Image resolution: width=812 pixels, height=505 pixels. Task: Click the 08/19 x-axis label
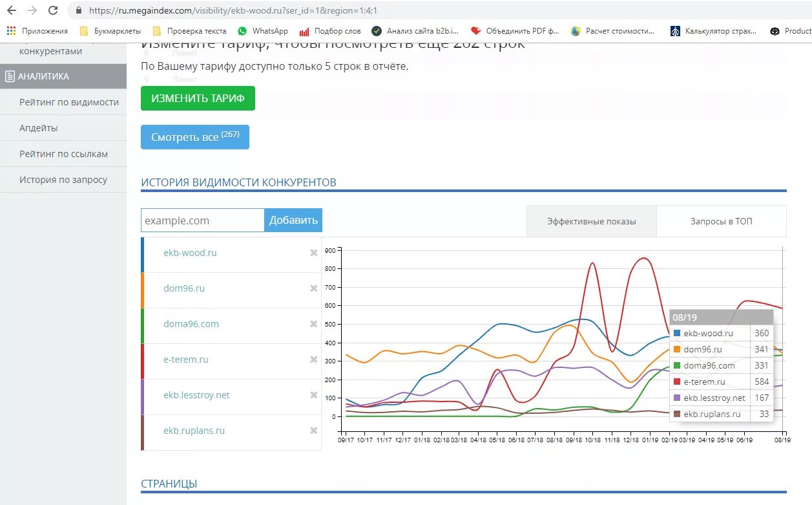pos(784,440)
